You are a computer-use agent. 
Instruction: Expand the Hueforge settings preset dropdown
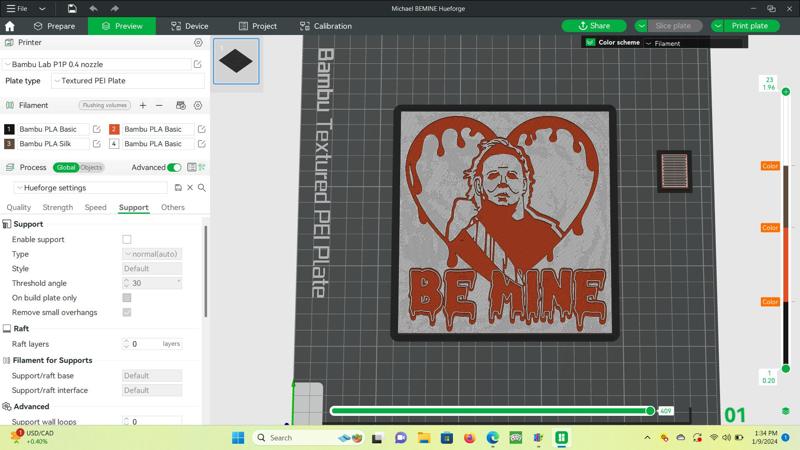pyautogui.click(x=90, y=188)
